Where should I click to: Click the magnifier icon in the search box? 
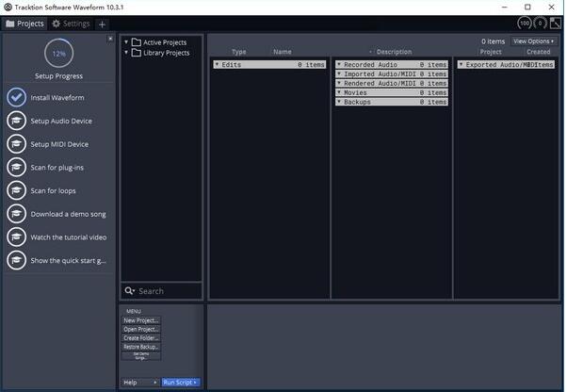click(x=129, y=291)
